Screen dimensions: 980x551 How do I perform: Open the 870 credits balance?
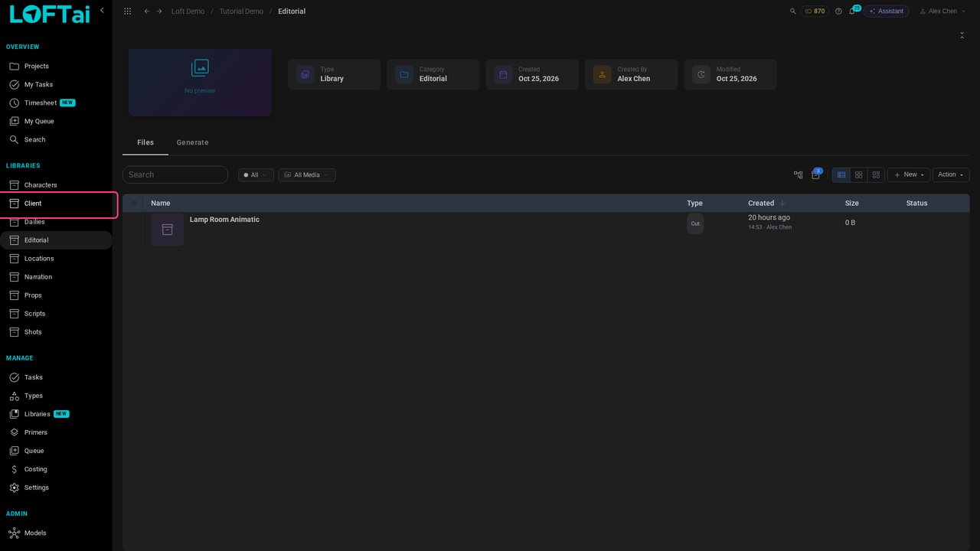click(815, 11)
